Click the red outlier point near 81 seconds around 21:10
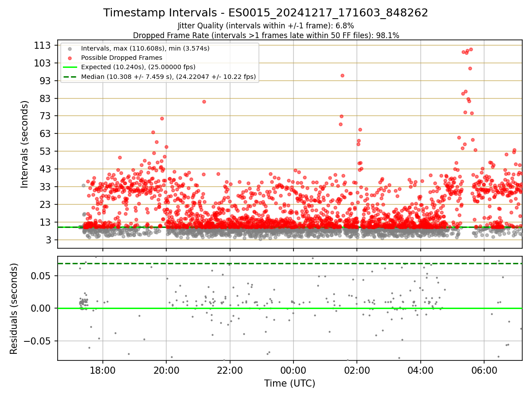Viewport: 532px width, 399px height. coord(204,102)
